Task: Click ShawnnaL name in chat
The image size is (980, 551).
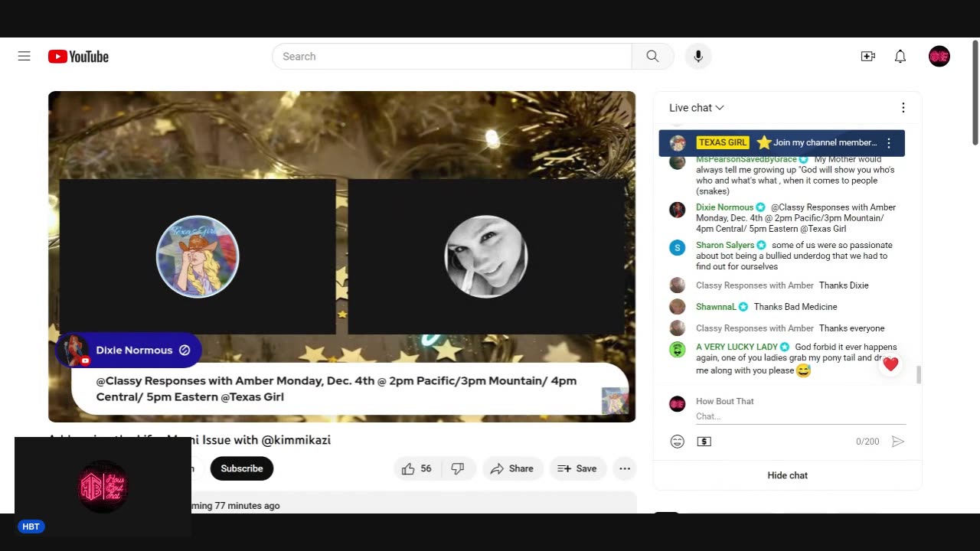Action: point(716,307)
